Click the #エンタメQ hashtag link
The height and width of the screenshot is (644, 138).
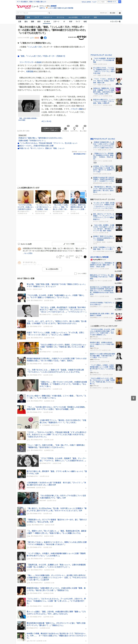tap(46, 121)
